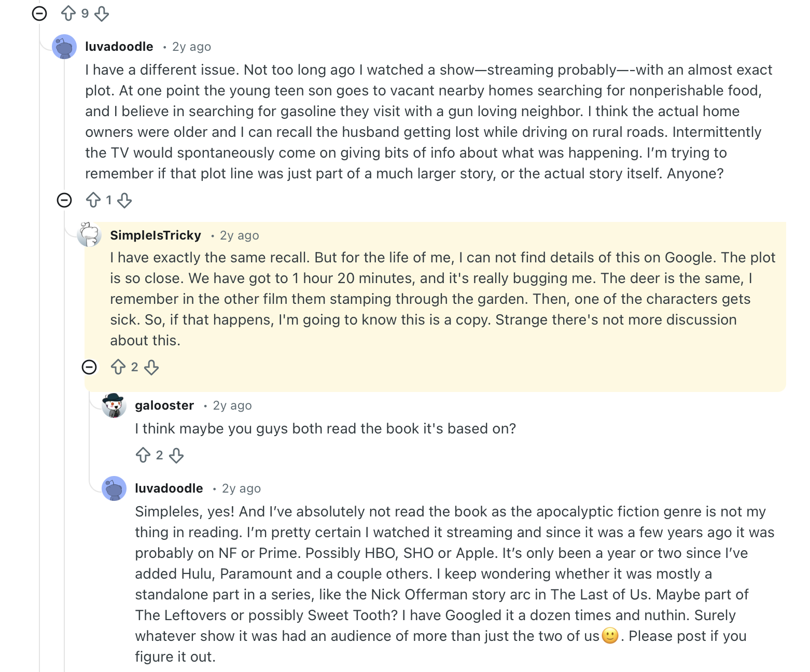
Task: Upvote the top comment with 9 points
Action: point(68,13)
